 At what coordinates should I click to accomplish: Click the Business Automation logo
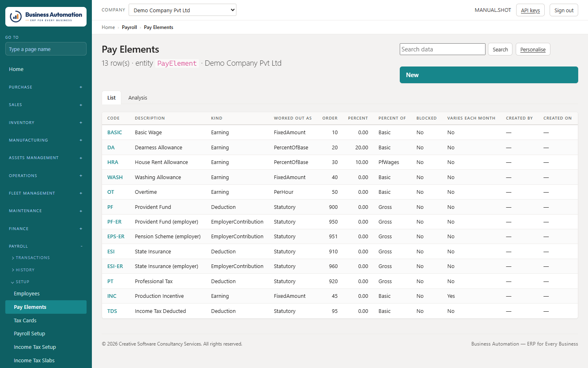point(46,17)
